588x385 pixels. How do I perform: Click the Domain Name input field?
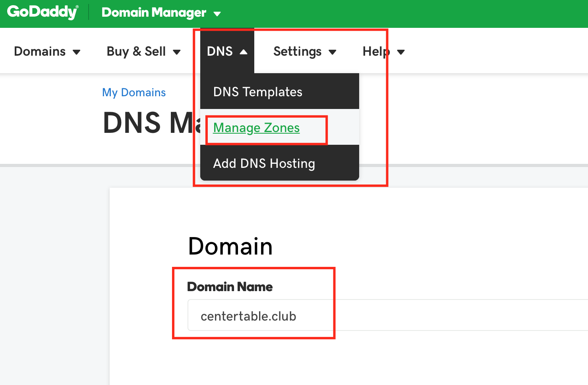pyautogui.click(x=388, y=315)
